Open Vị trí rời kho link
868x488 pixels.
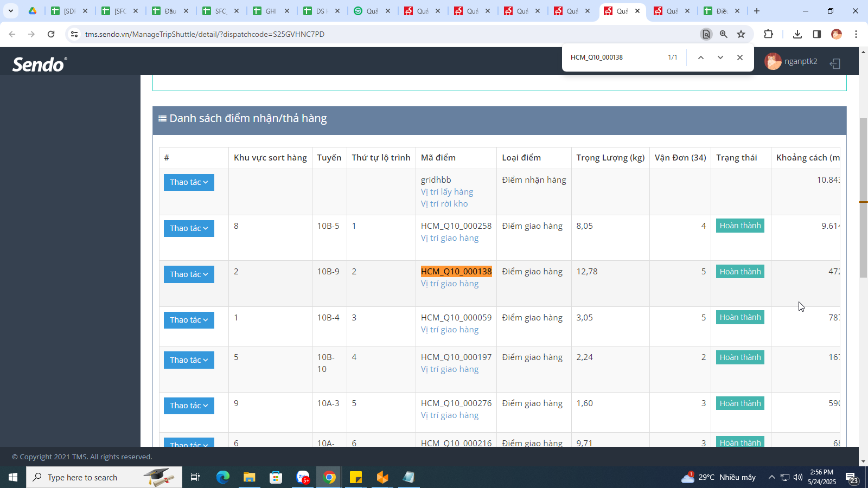click(x=444, y=204)
